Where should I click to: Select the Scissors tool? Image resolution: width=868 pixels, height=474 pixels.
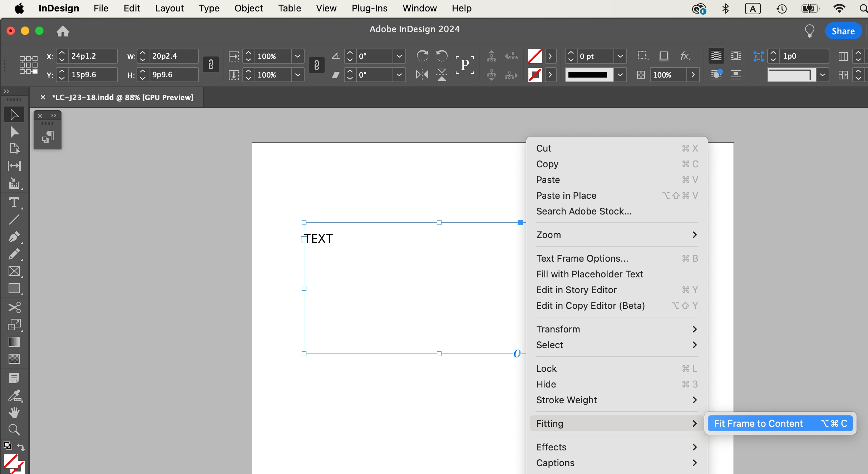(14, 307)
